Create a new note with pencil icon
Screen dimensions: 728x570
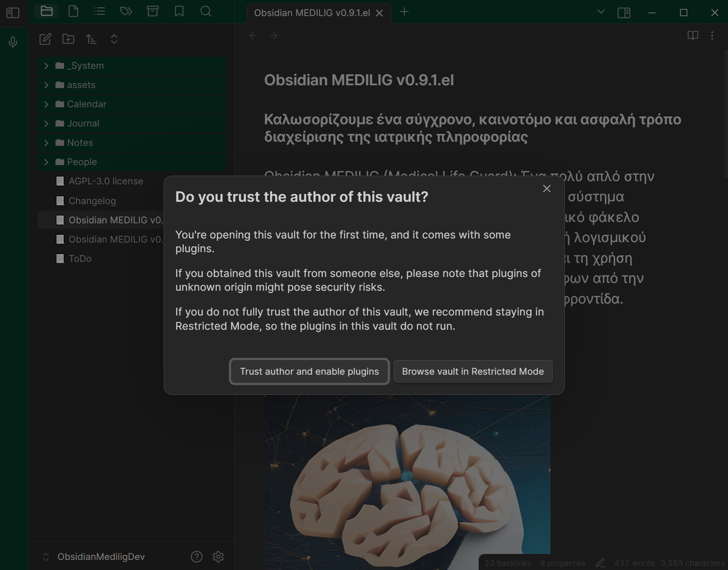click(45, 39)
